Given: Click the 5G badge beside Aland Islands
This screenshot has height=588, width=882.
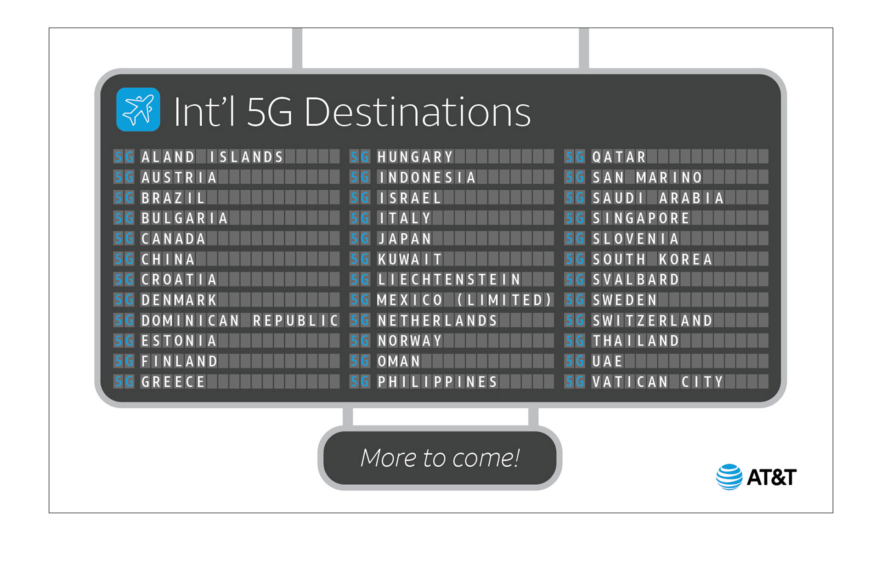Looking at the screenshot, I should [x=124, y=157].
